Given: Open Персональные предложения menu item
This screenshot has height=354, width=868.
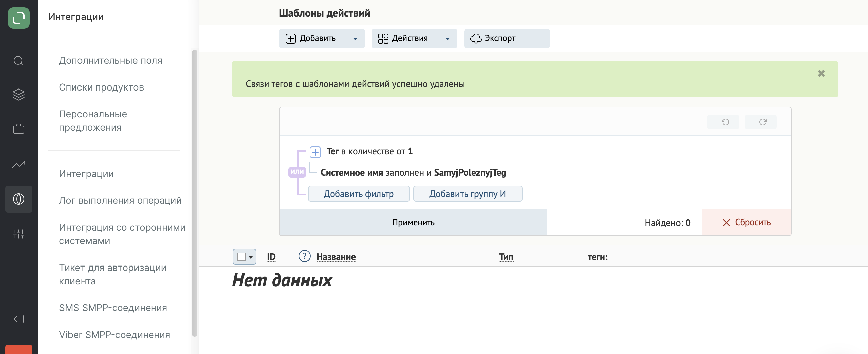Looking at the screenshot, I should [x=93, y=121].
